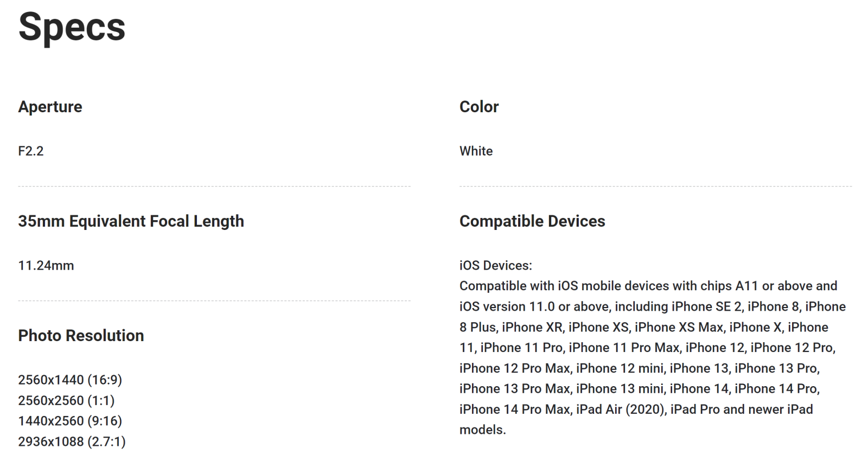Click the Compatible Devices heading
This screenshot has width=868, height=461.
532,221
